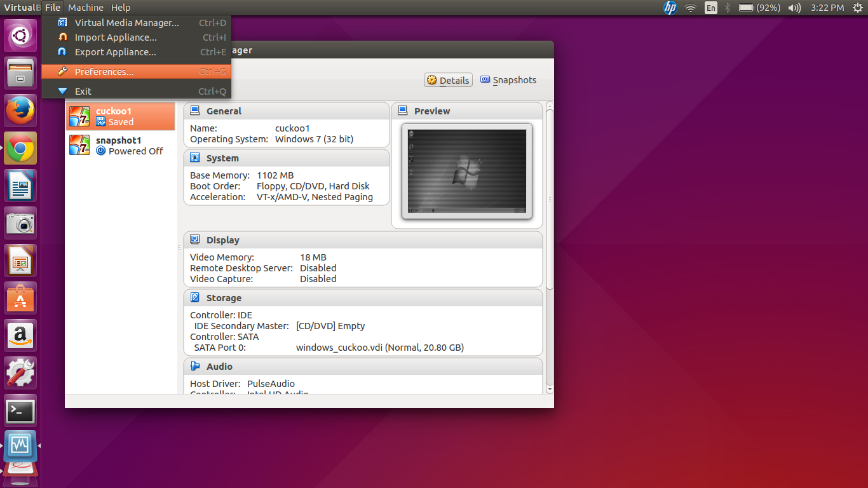Open Virtual Media Manager from File menu

click(136, 23)
